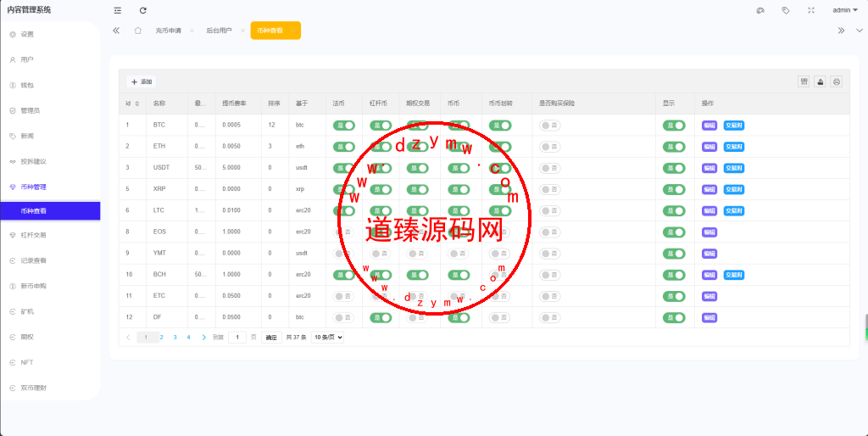Click 确定 button in pagination
Image resolution: width=868 pixels, height=436 pixels.
coord(271,338)
